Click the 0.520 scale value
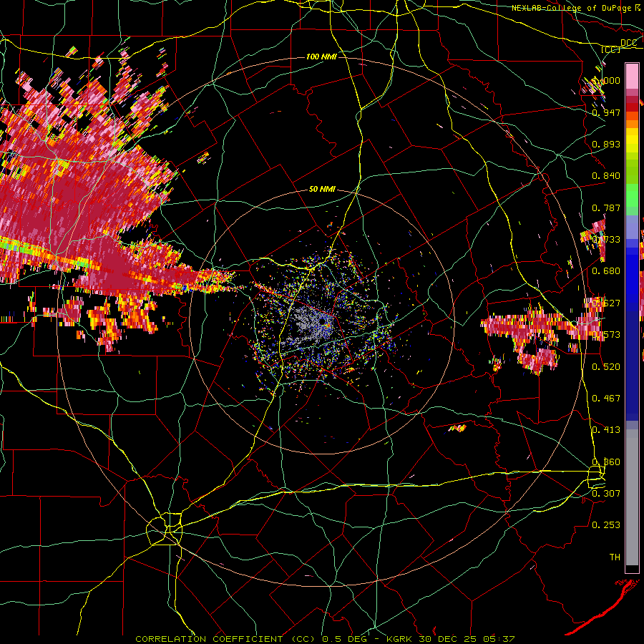Viewport: 644px width, 644px height. click(606, 367)
